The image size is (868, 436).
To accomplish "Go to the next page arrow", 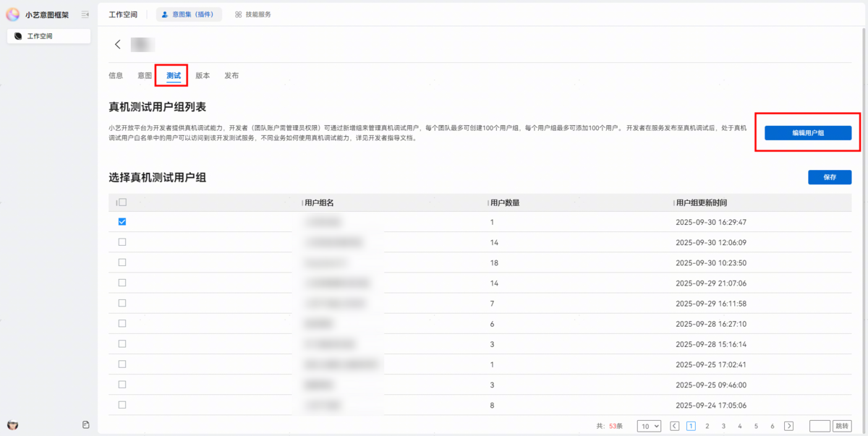I will pyautogui.click(x=789, y=426).
